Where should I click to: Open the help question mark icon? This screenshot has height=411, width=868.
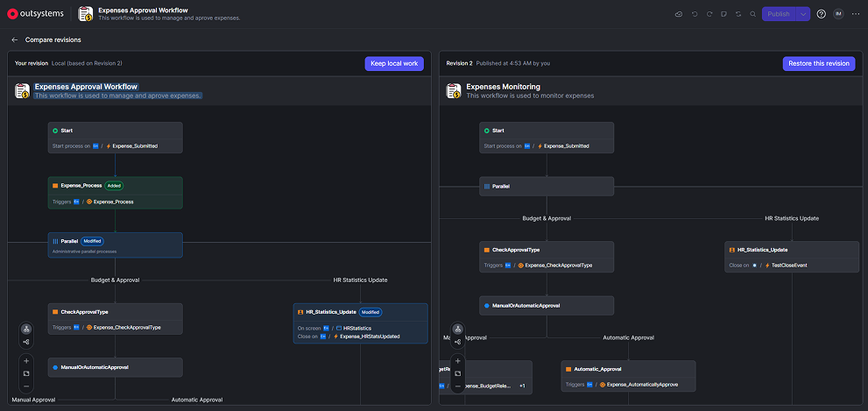[x=822, y=14]
